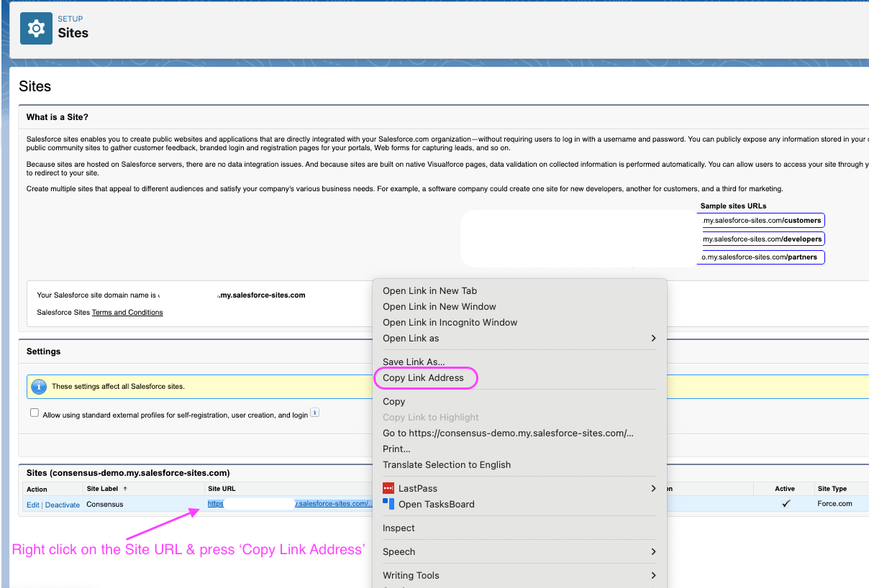
Task: Choose Translate Selection to English
Action: 519,464
